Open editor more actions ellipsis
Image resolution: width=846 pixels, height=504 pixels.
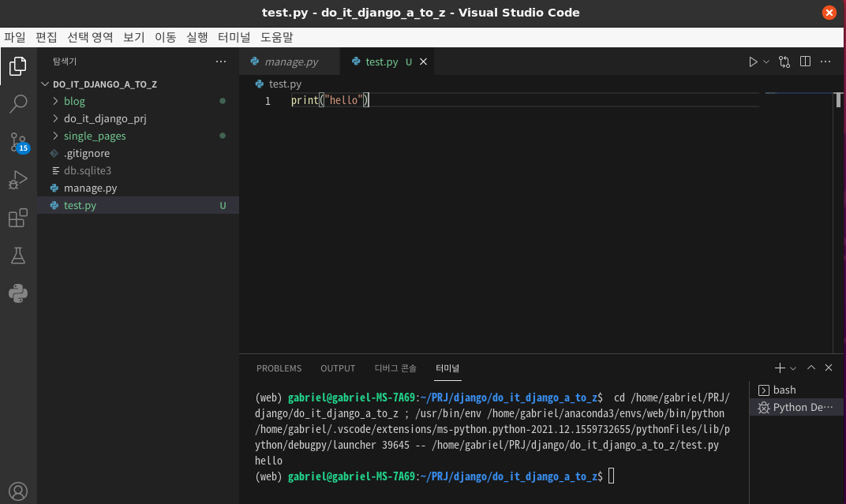[825, 62]
